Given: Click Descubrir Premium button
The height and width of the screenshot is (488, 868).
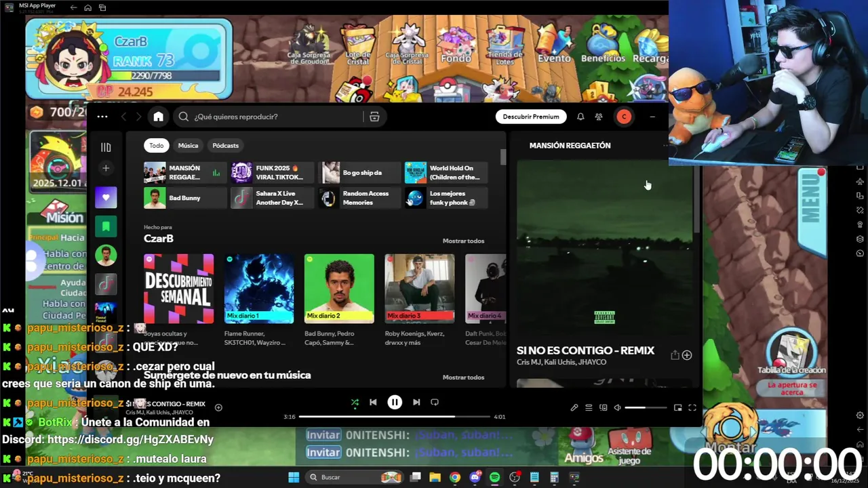Looking at the screenshot, I should tap(531, 117).
